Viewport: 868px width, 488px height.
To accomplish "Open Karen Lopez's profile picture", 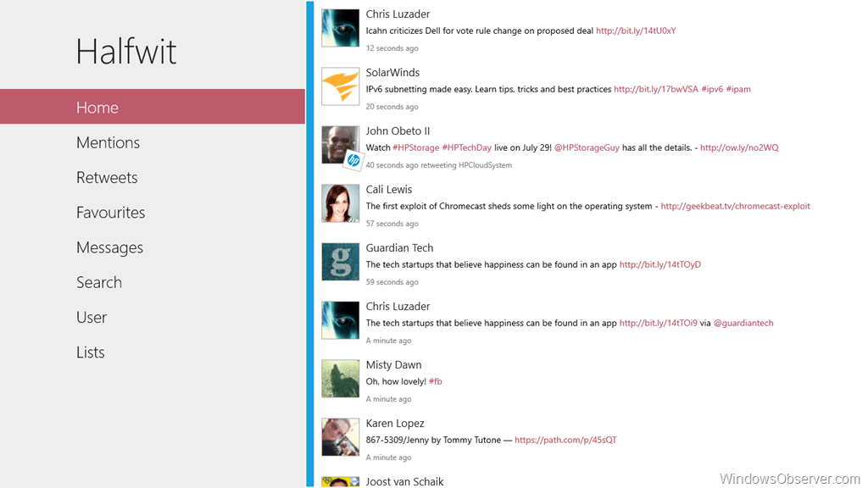I will (x=341, y=437).
